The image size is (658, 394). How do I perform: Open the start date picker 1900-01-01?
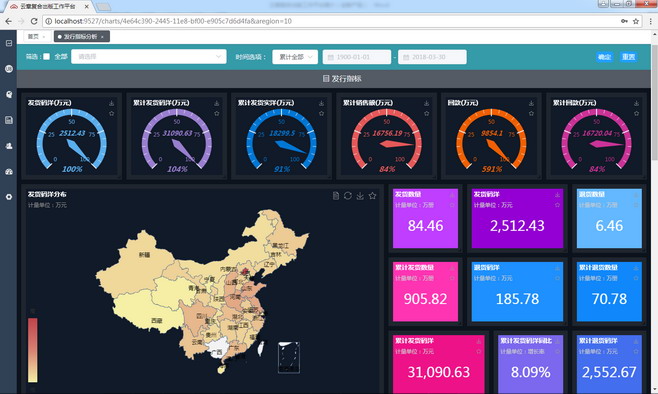point(357,57)
